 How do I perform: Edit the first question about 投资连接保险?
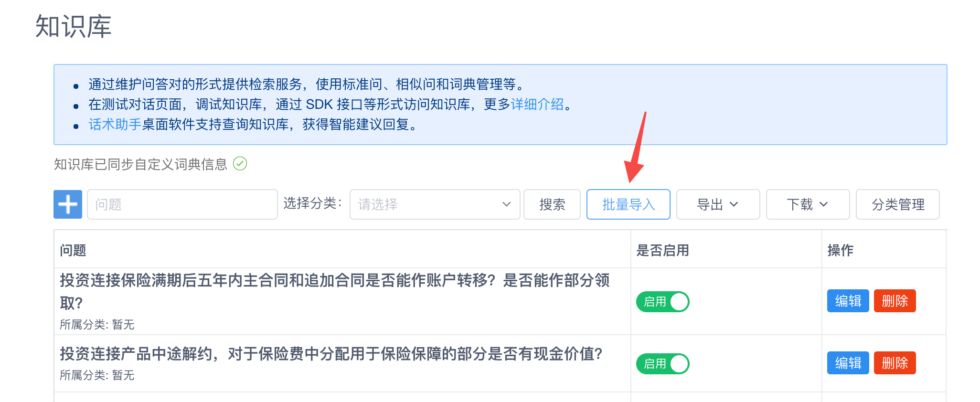point(848,301)
